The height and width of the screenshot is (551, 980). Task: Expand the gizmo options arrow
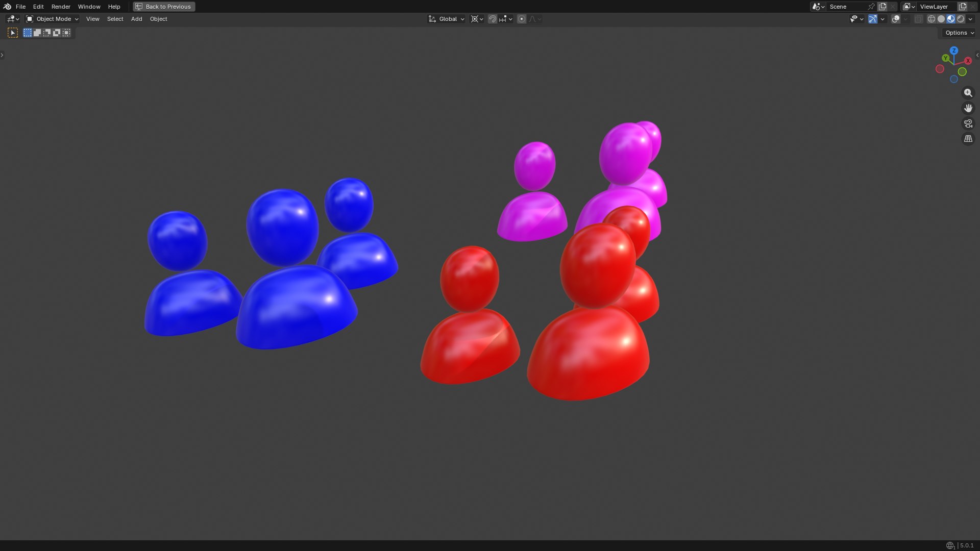[883, 19]
